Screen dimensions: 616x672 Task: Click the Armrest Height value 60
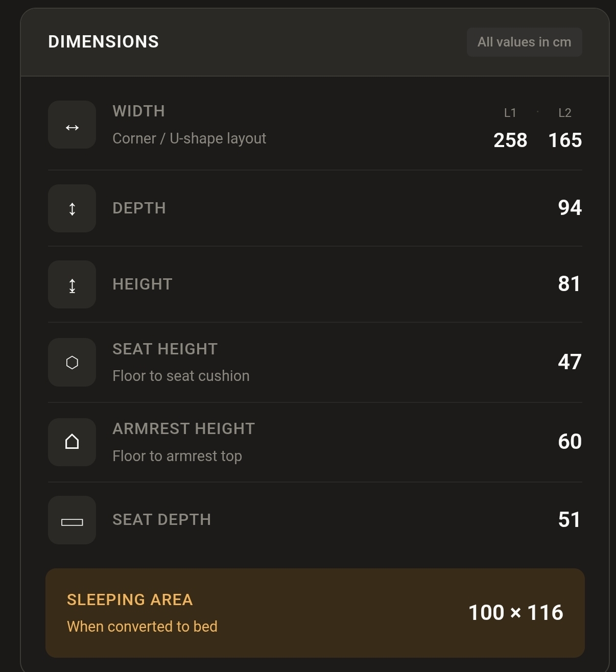[x=570, y=442]
